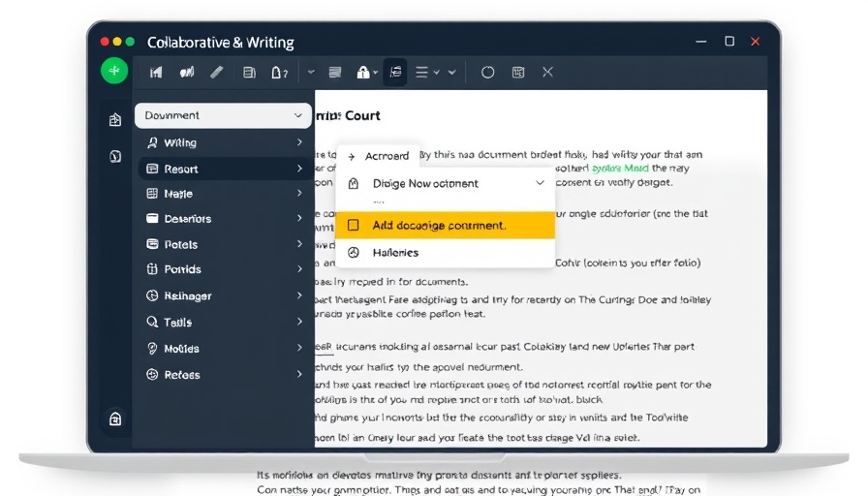Expand the Reihager row chevron
Viewport: 868px width, 496px height.
tap(299, 295)
